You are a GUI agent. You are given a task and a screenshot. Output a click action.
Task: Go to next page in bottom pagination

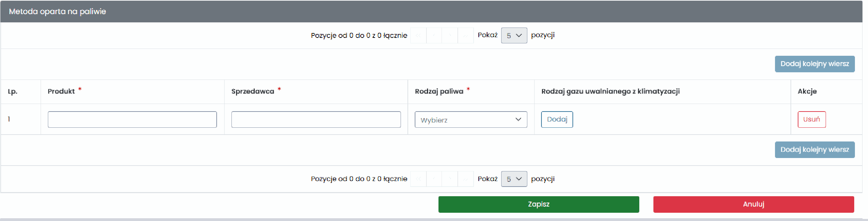tap(450, 179)
